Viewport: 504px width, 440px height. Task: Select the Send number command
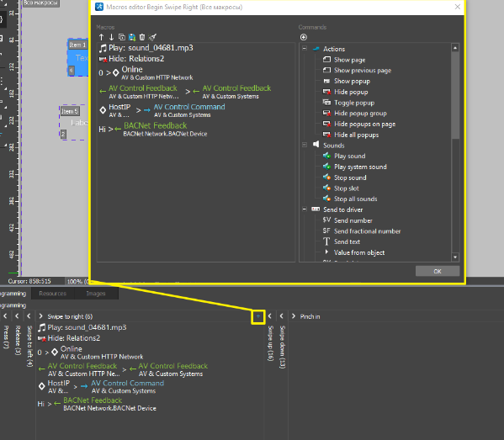coord(353,220)
